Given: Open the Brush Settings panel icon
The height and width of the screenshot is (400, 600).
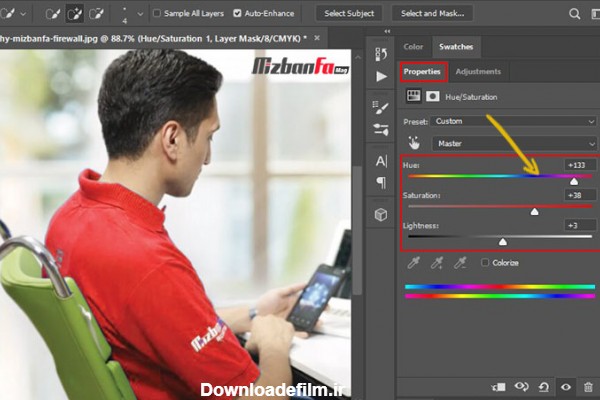Looking at the screenshot, I should [x=381, y=108].
